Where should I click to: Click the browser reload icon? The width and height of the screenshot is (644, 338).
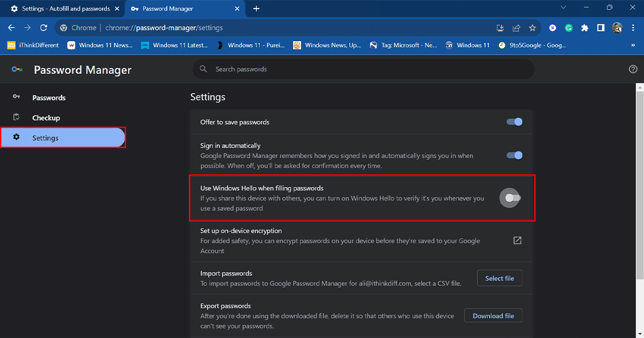[44, 28]
